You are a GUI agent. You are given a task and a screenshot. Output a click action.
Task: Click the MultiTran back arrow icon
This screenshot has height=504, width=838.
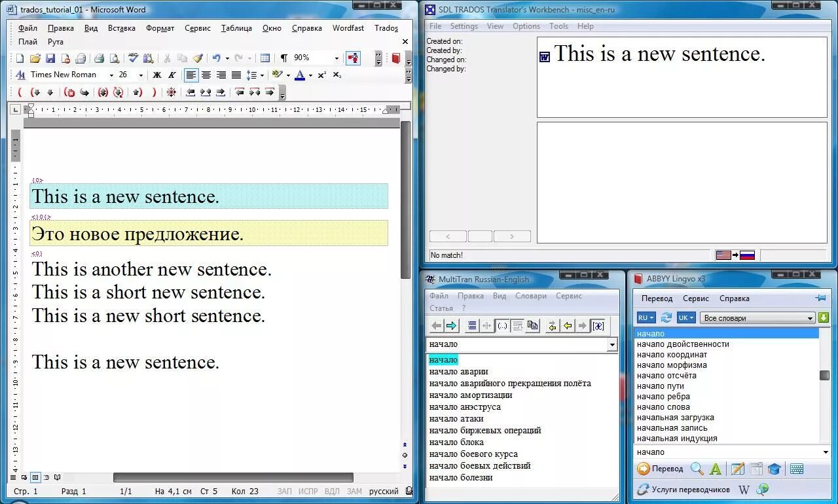tap(437, 325)
